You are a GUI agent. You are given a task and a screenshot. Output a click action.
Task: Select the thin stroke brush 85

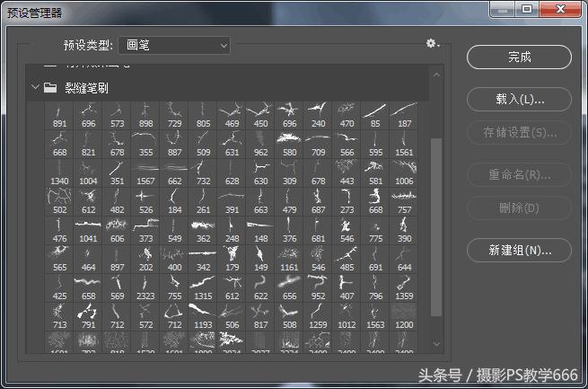coord(375,116)
